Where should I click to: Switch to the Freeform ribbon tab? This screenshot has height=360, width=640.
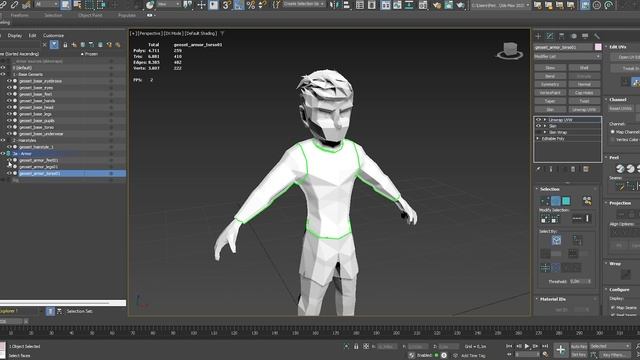(20, 15)
